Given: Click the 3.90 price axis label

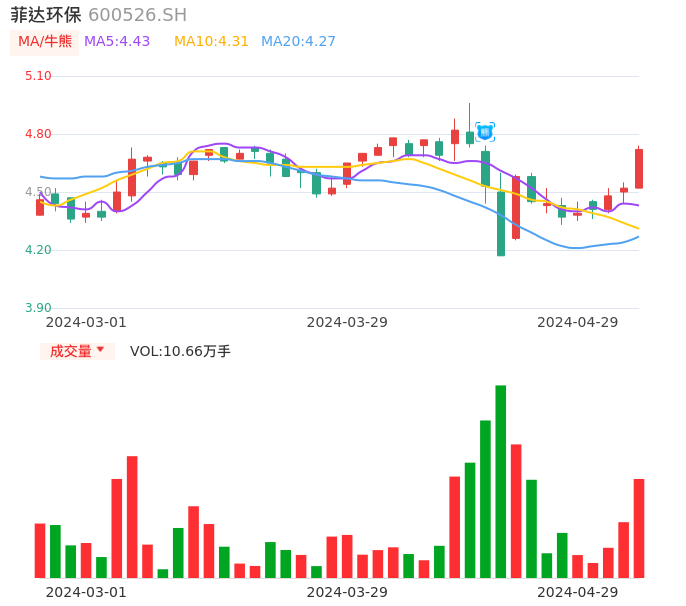Looking at the screenshot, I should coord(38,308).
